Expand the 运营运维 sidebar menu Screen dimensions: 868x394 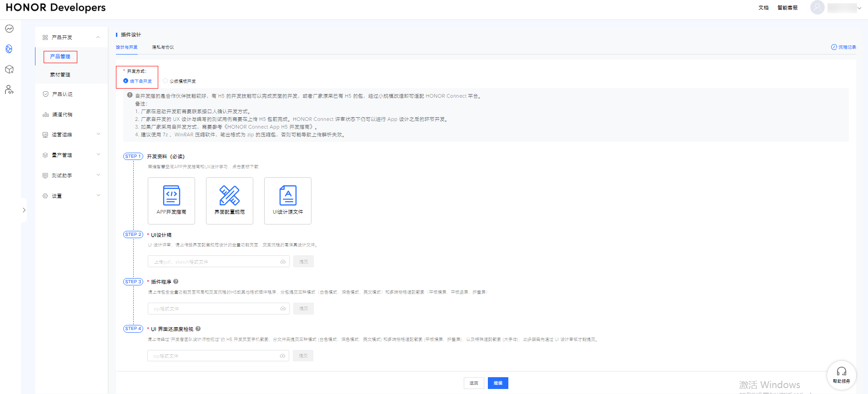tap(98, 135)
